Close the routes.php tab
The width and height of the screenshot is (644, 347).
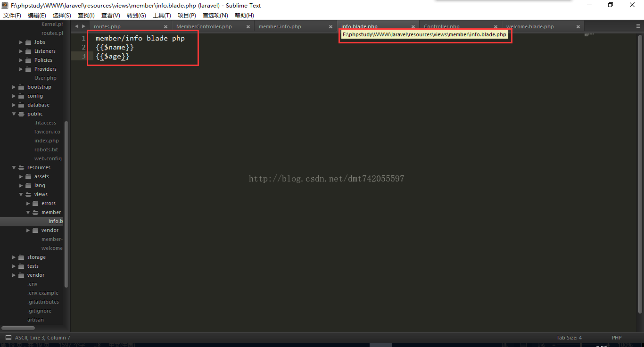(165, 27)
